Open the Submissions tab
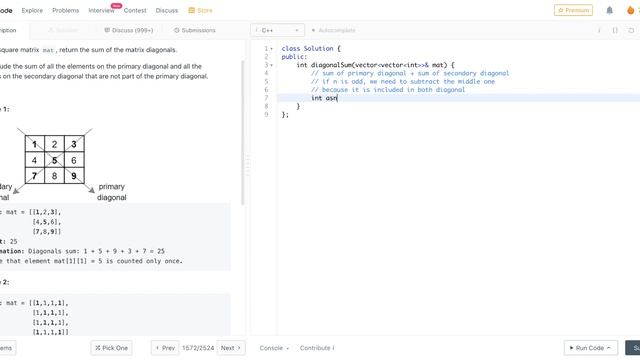 (x=195, y=30)
